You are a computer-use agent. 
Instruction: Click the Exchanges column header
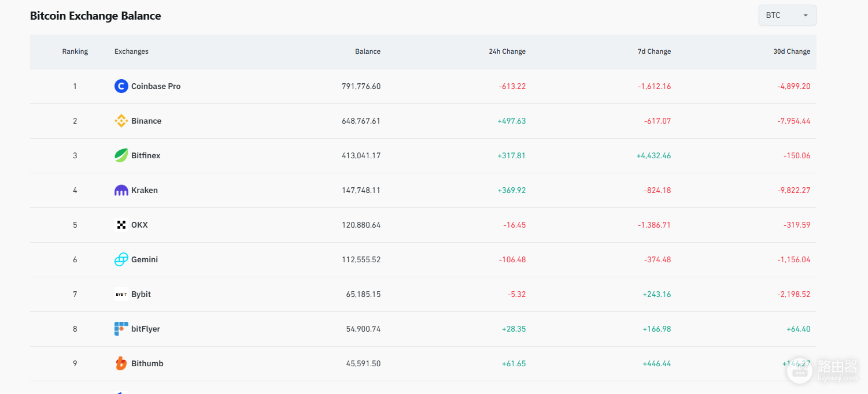point(131,51)
